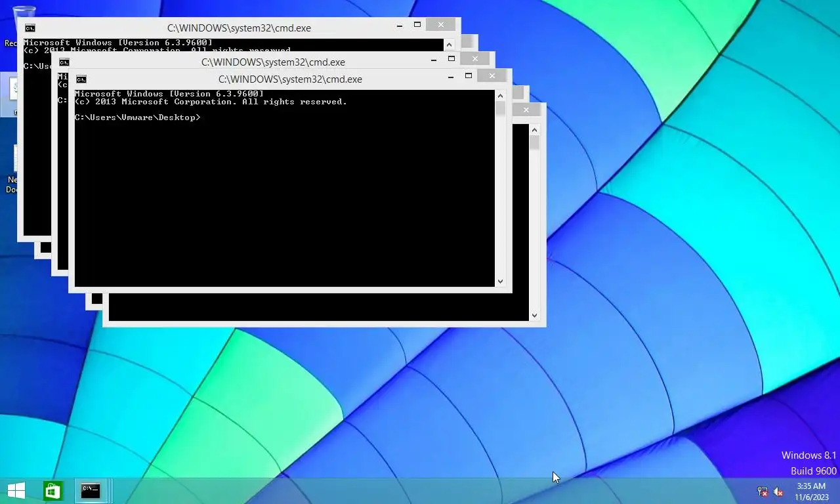Click scroll-up arrow of the rearmost cmd window
Viewport: 840px width, 504px height.
pos(449,45)
